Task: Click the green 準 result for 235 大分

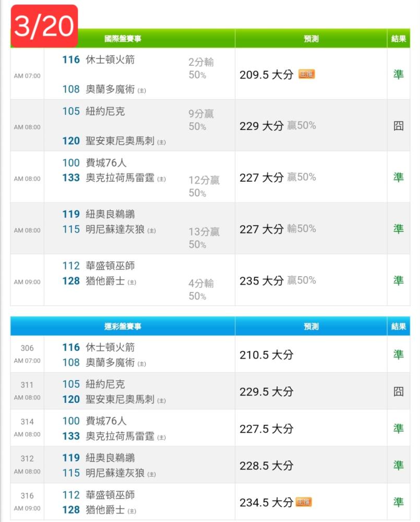Action: point(398,280)
